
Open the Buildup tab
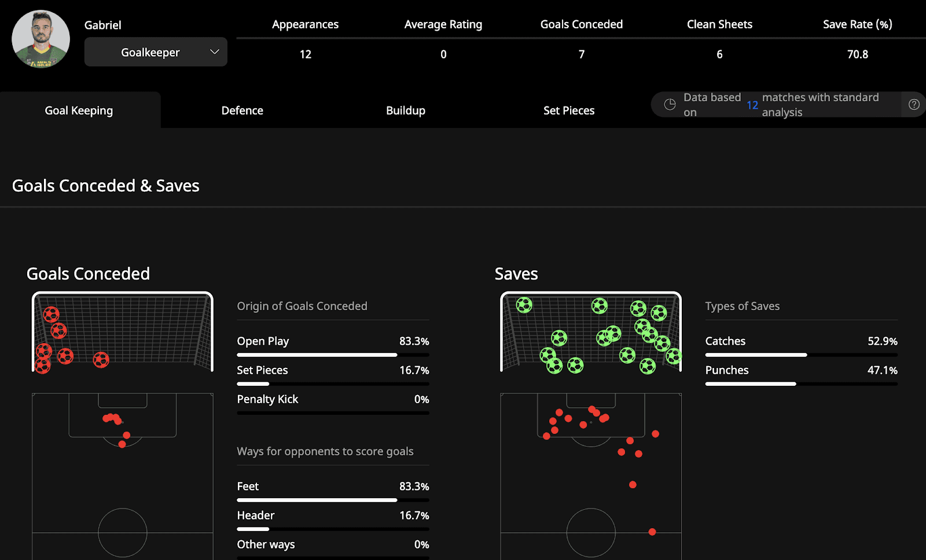pos(405,110)
